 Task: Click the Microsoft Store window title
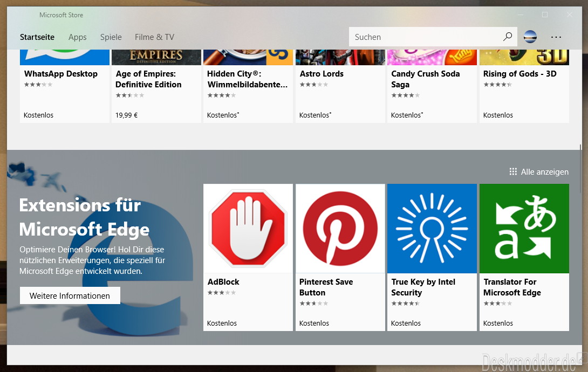point(61,15)
